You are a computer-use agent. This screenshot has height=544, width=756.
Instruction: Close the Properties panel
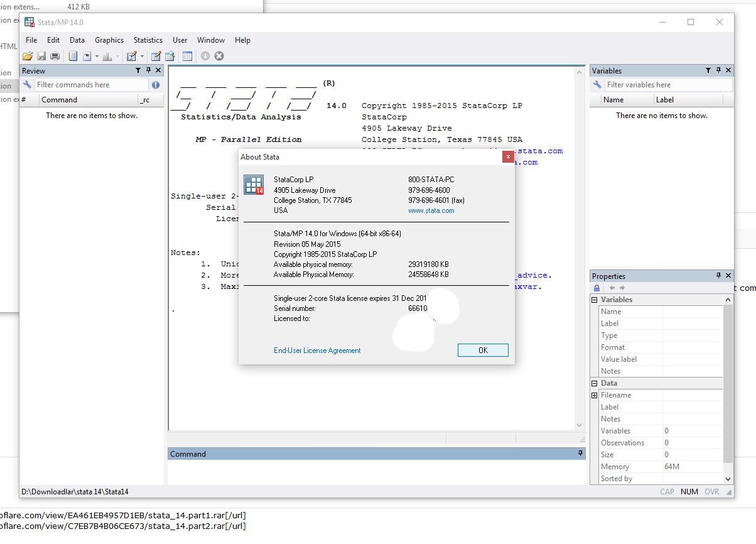tap(729, 276)
